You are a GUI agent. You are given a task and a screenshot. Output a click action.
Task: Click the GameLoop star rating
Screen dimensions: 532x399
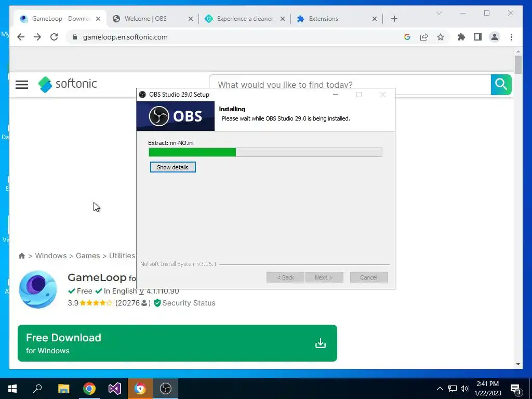(x=96, y=303)
